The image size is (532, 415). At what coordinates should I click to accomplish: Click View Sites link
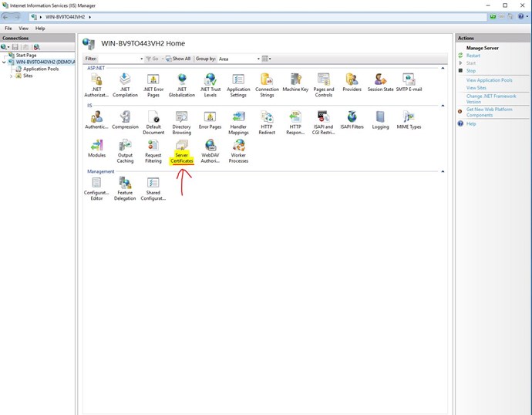(476, 87)
